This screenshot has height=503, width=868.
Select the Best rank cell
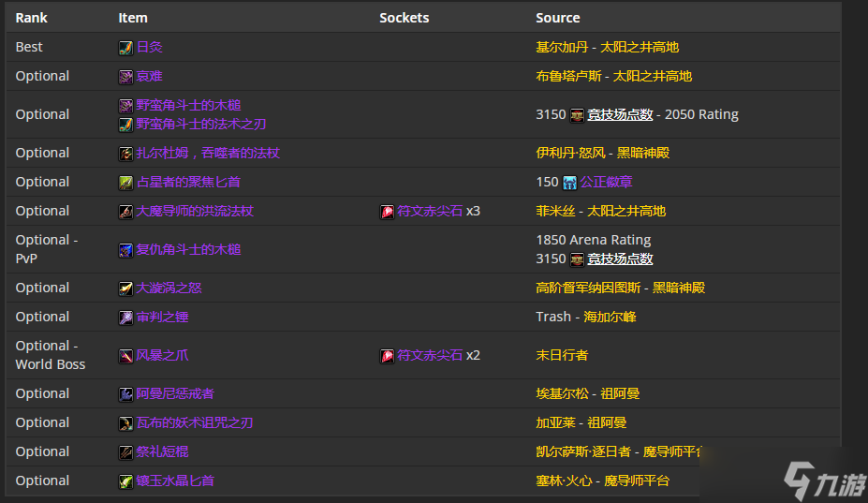29,47
